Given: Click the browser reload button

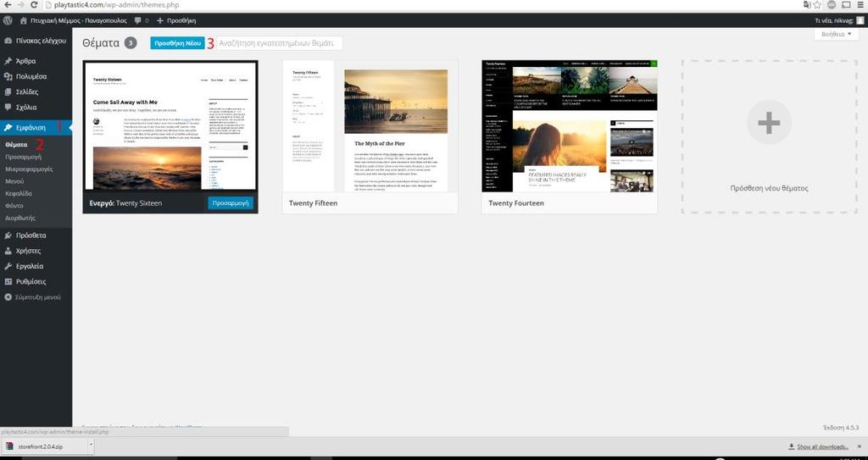Looking at the screenshot, I should [34, 5].
